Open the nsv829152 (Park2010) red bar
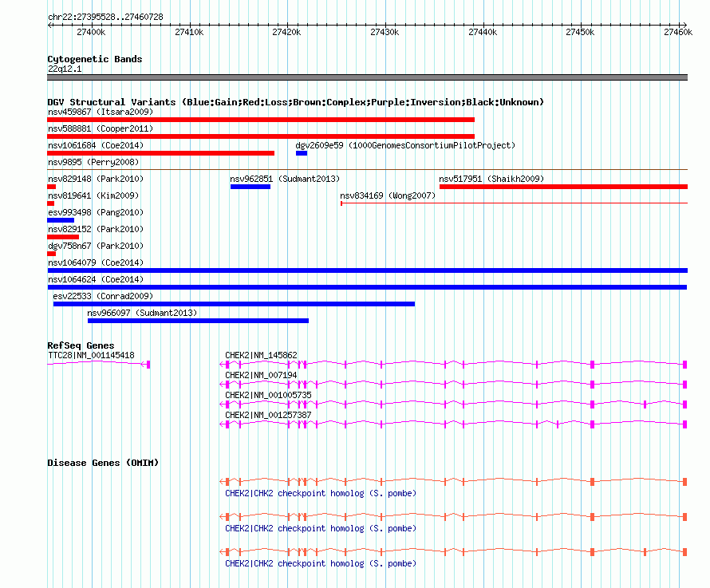This screenshot has height=588, width=710. (x=63, y=237)
